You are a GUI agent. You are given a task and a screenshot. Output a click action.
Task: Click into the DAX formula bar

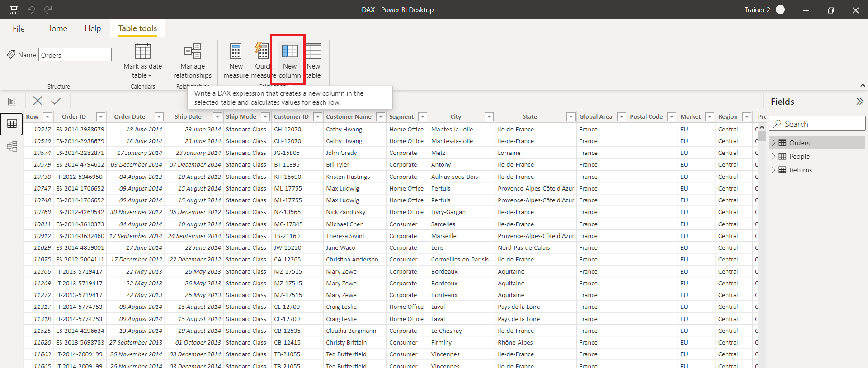point(416,101)
